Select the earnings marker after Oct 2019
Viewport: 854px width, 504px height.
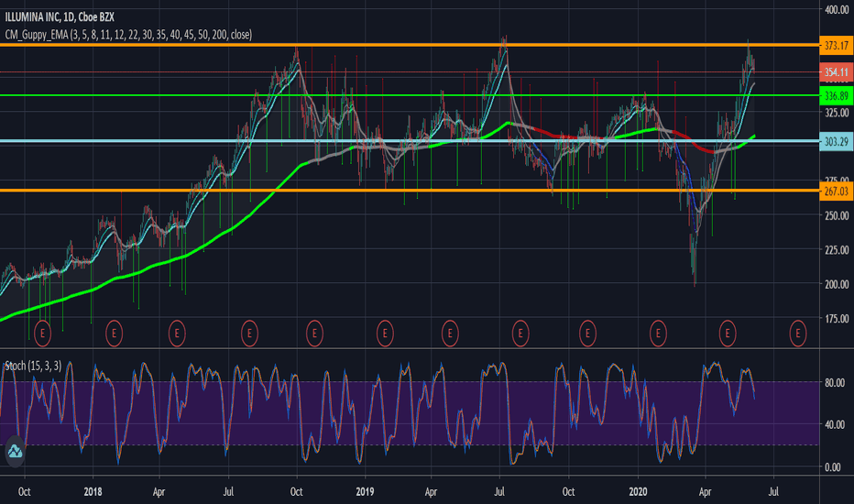[x=587, y=333]
